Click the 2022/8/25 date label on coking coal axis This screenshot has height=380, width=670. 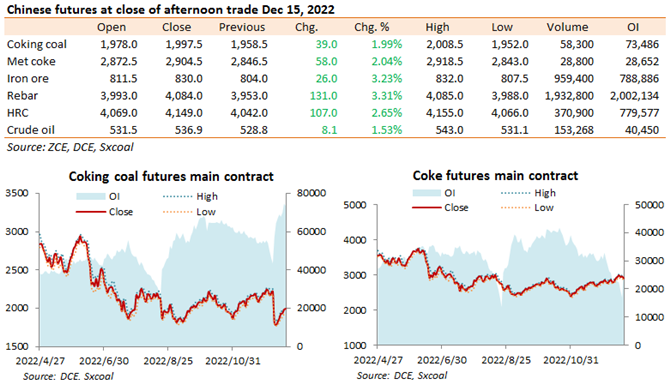[168, 361]
